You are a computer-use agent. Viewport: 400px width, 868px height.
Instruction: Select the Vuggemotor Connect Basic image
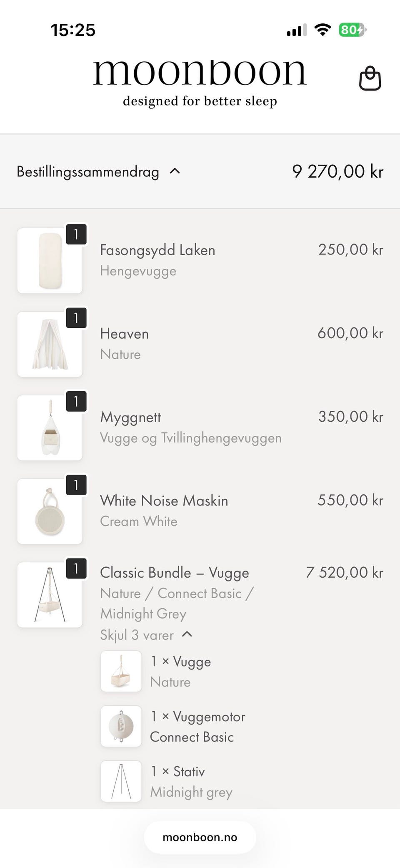[x=121, y=726]
